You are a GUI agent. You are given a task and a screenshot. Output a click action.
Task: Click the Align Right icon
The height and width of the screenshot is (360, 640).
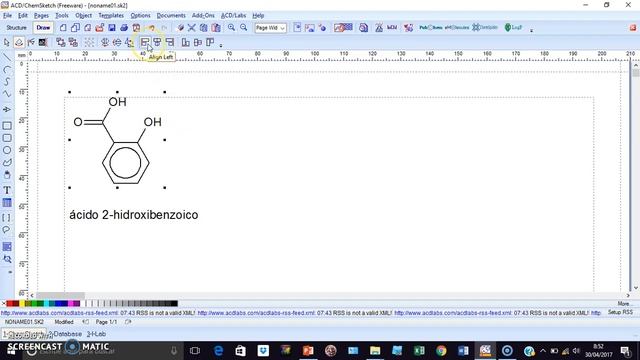(169, 42)
